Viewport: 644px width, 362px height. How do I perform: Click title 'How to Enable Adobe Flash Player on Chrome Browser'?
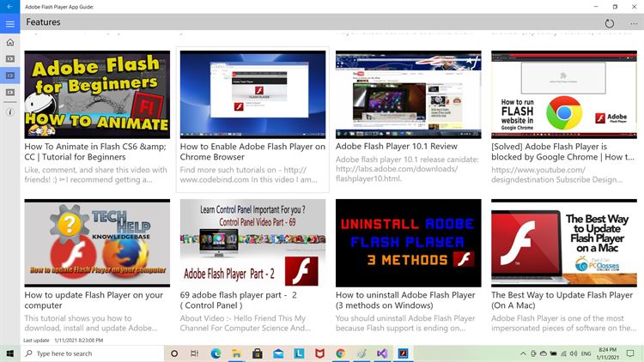(252, 152)
